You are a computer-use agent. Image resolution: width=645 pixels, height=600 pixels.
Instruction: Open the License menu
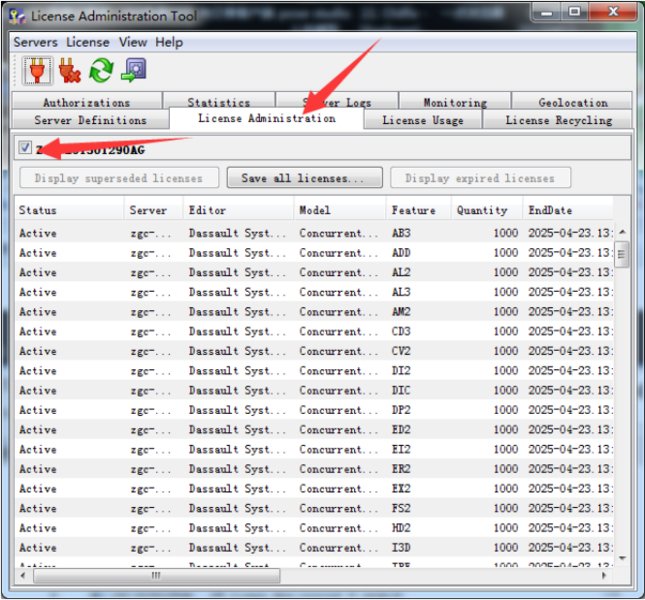click(88, 42)
